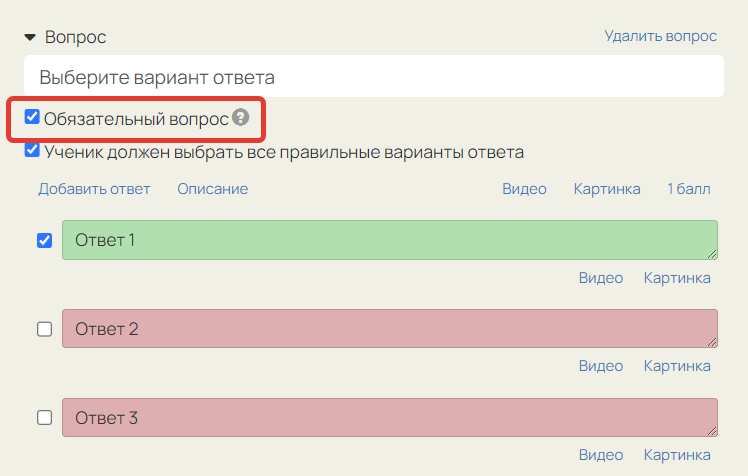
Task: Uncheck the correct-answer box for Ответ 1
Action: pyautogui.click(x=44, y=240)
